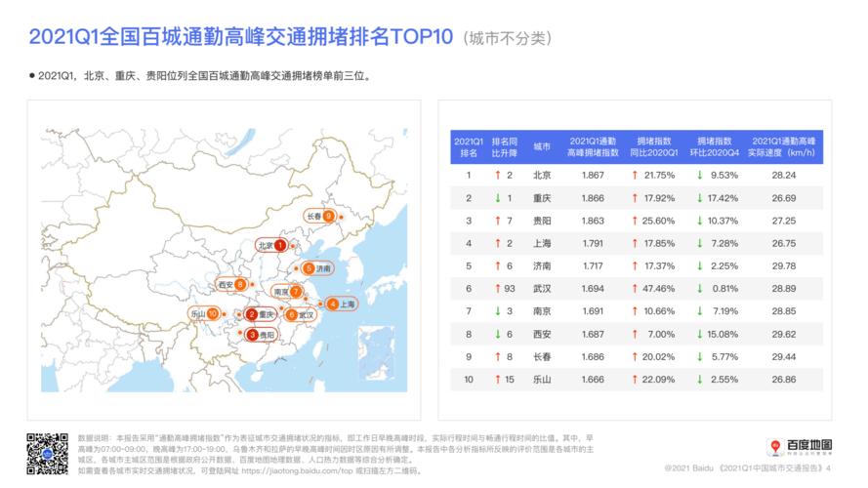This screenshot has width=868, height=488.
Task: Click the 2021Q1排名 column header
Action: [x=469, y=147]
